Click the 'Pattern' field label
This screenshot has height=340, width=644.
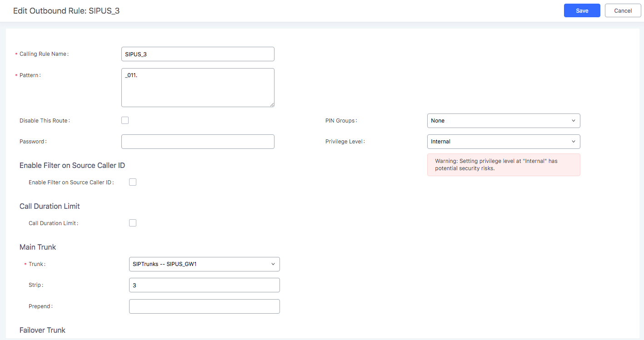point(30,75)
